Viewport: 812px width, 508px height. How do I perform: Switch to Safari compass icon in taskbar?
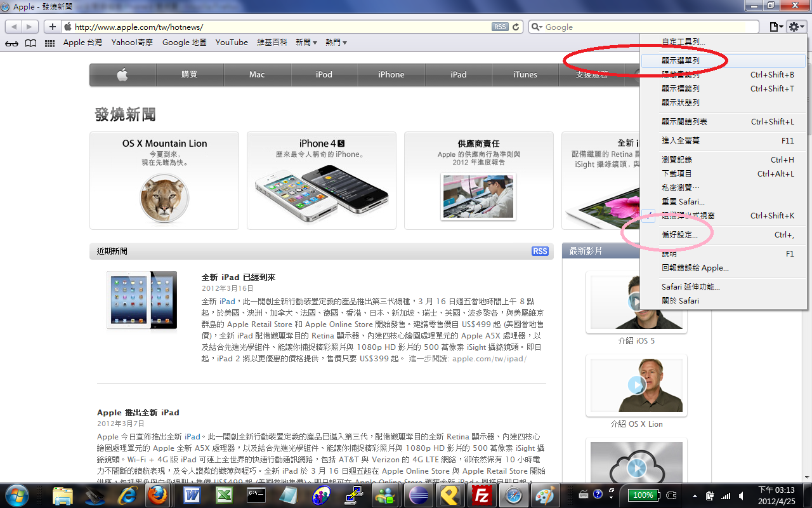[x=513, y=495]
